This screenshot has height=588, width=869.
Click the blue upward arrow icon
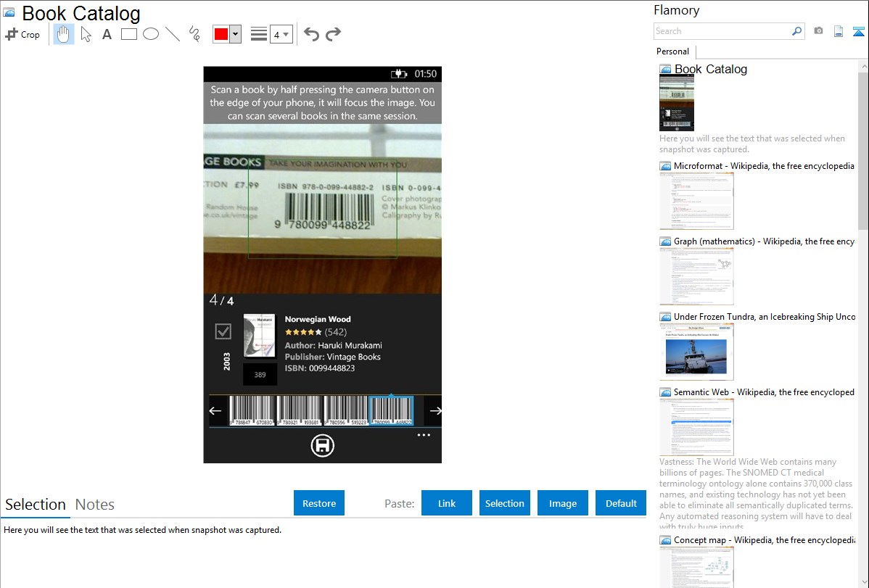pos(858,31)
